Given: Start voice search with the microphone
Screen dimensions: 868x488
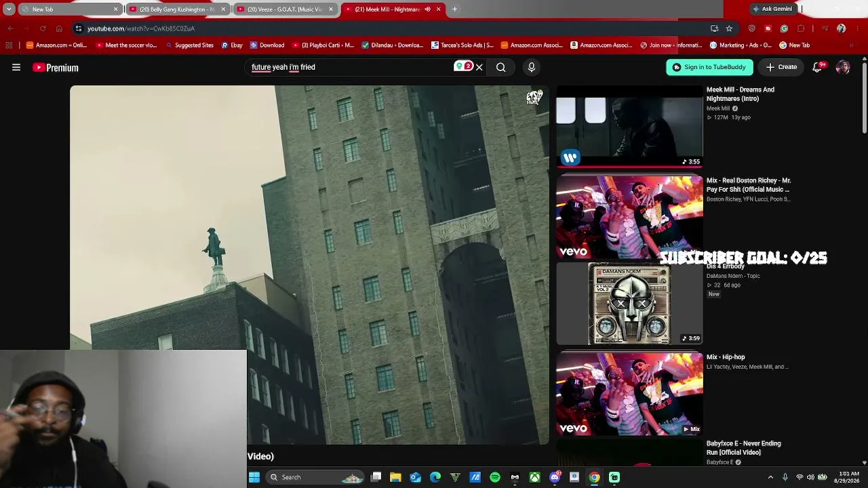Looking at the screenshot, I should point(532,67).
